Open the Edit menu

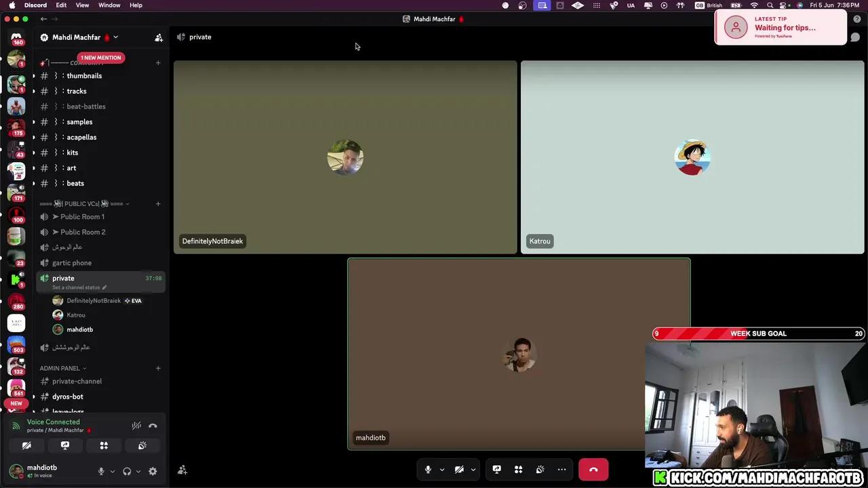click(x=61, y=5)
